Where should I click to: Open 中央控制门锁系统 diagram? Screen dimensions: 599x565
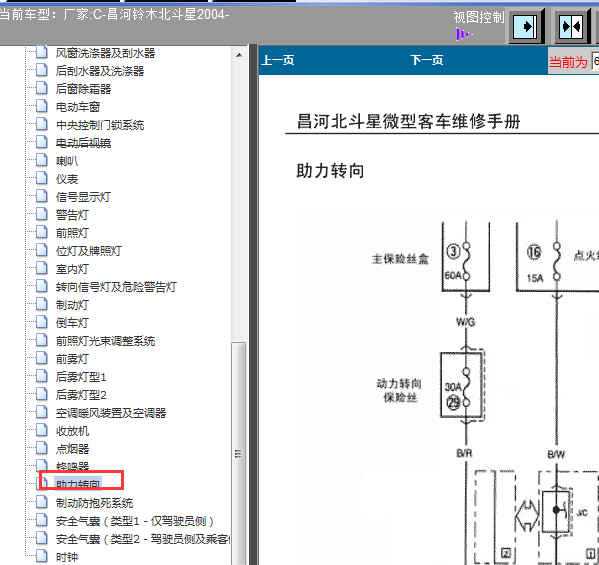[x=100, y=125]
